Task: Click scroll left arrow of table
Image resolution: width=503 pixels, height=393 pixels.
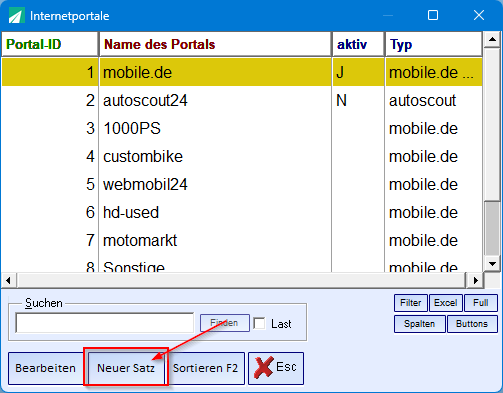Action: coord(9,280)
